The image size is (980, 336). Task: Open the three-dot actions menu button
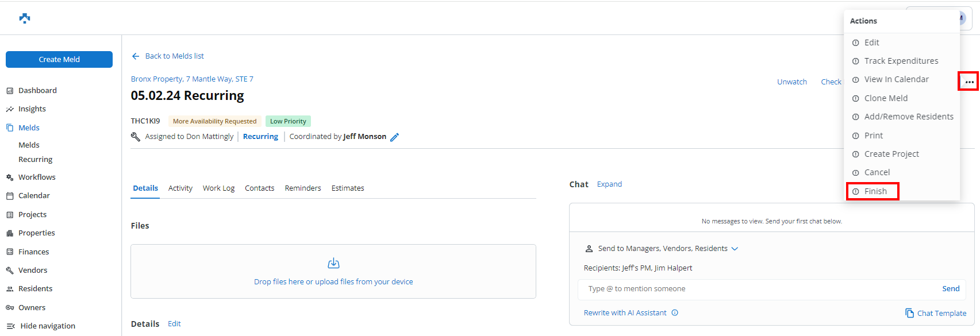[969, 82]
